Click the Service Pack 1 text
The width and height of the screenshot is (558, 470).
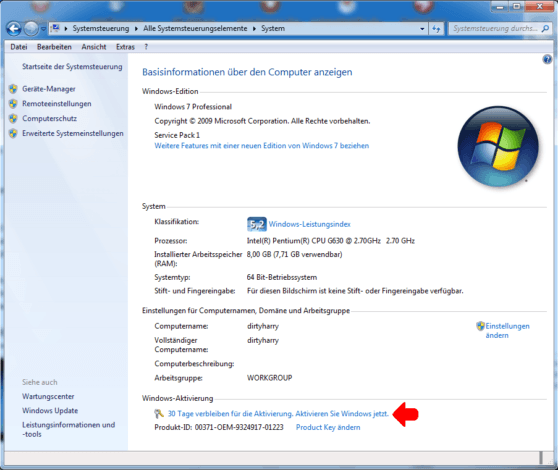pos(177,135)
